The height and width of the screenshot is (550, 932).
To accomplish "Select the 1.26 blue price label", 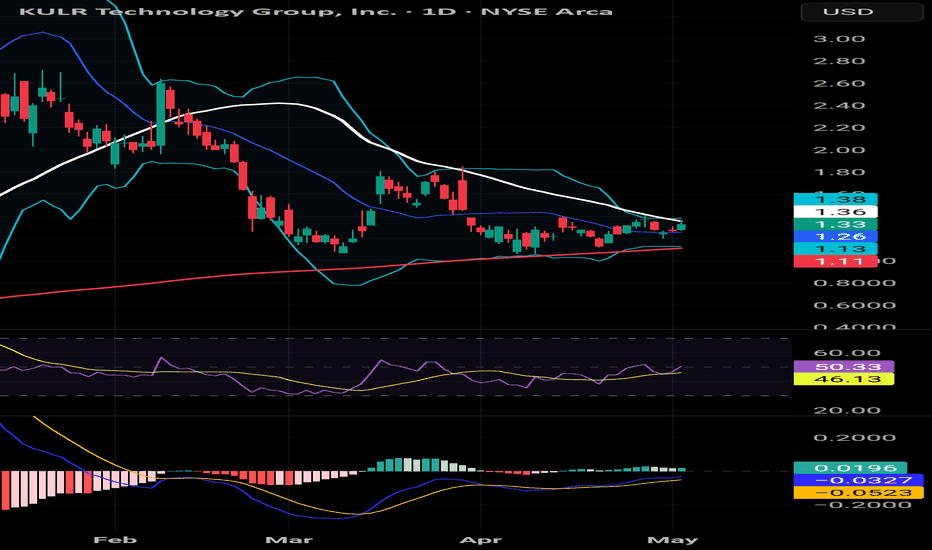I will click(835, 237).
